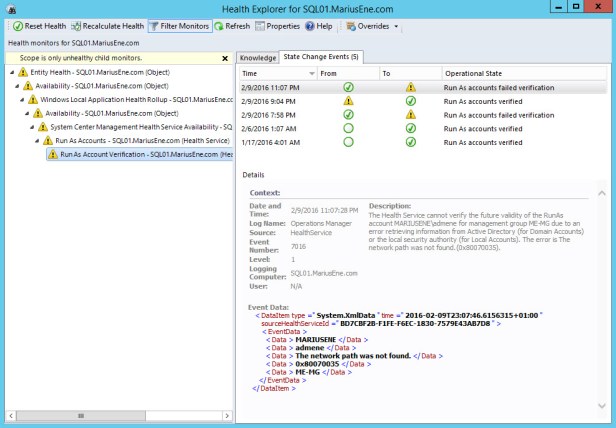
Task: Collapse the Run As Accounts node
Action: pos(35,141)
